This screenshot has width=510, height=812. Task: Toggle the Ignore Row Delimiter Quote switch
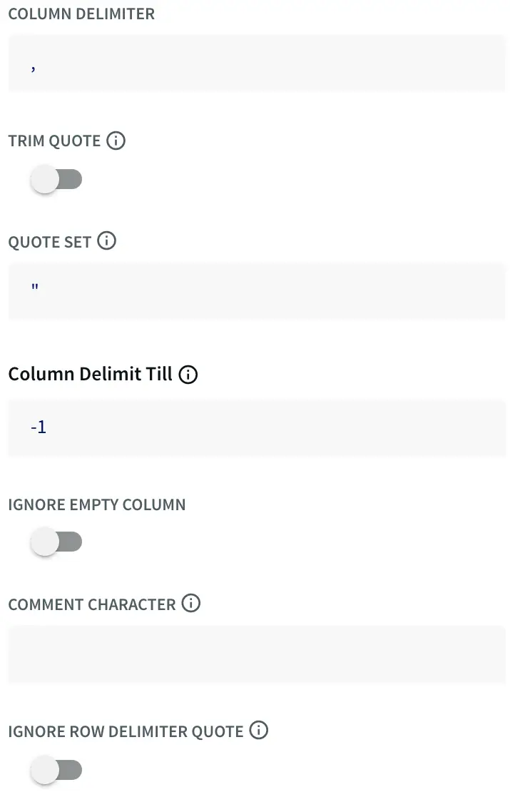coord(56,771)
